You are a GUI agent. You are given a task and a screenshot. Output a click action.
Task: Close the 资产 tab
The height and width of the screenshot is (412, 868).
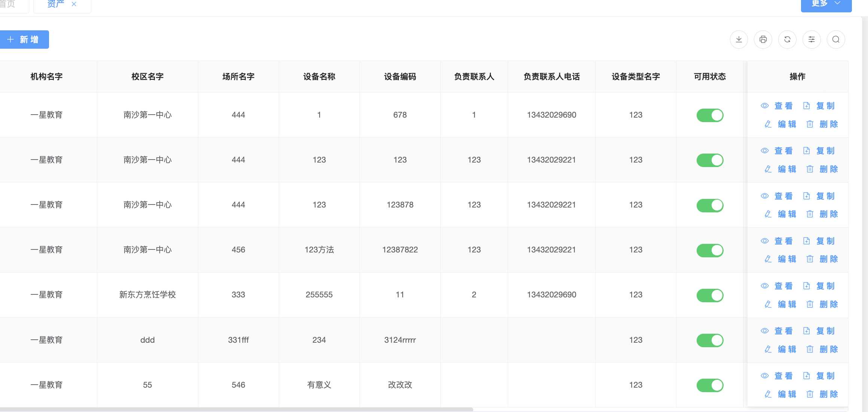click(74, 4)
